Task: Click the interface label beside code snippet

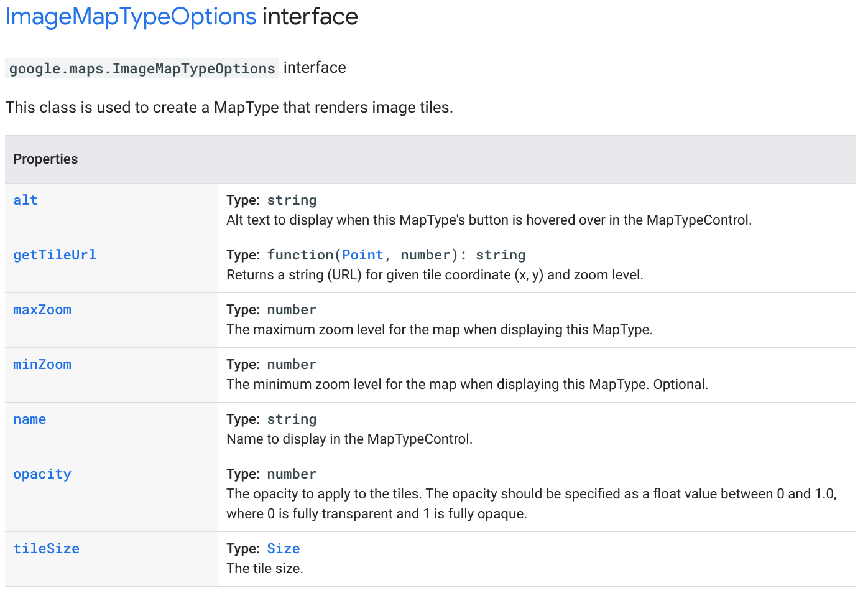Action: pos(315,67)
